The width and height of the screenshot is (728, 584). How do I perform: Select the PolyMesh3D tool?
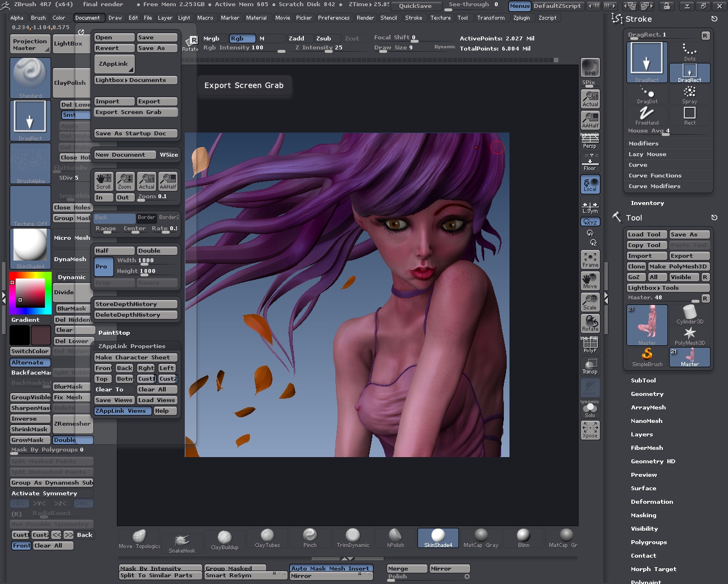[x=689, y=336]
